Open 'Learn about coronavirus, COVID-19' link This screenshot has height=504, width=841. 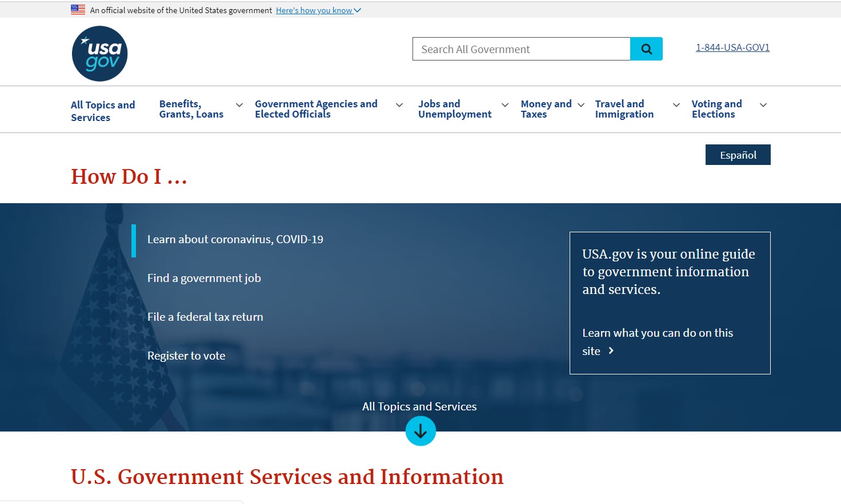pyautogui.click(x=235, y=240)
